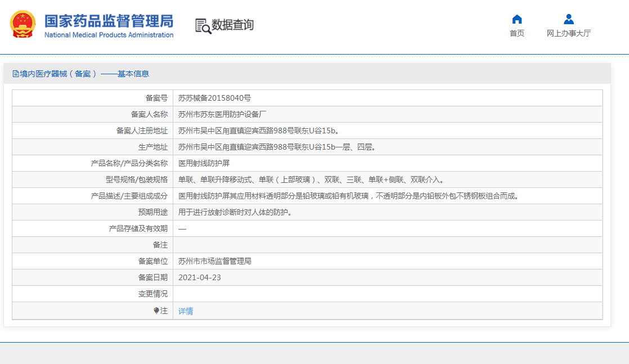Click the 产品存储及有效期 label
The width and height of the screenshot is (629, 364).
tap(138, 229)
